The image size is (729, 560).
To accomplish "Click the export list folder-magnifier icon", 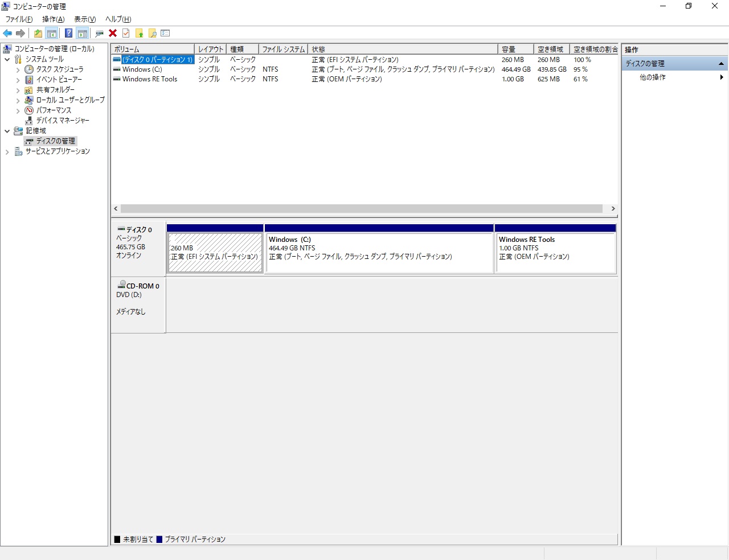I will [152, 32].
